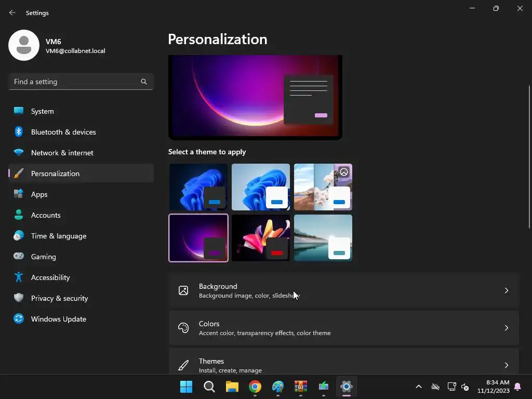The width and height of the screenshot is (532, 399).
Task: Click the search magnifier in Find a setting
Action: (144, 82)
